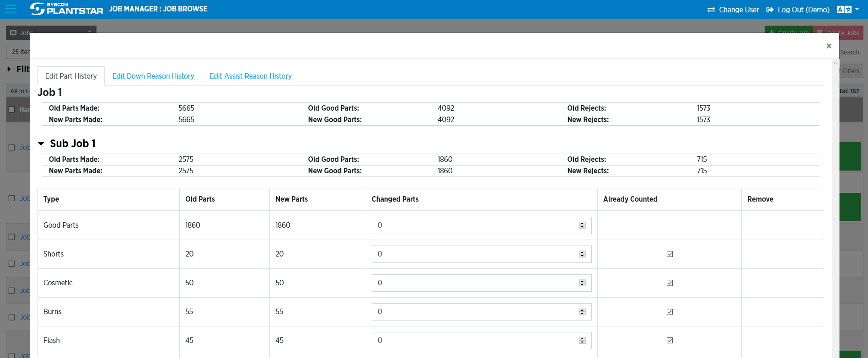Screen dimensions: 868x358
Task: Open Edit Assist Reason History tab
Action: (251, 76)
